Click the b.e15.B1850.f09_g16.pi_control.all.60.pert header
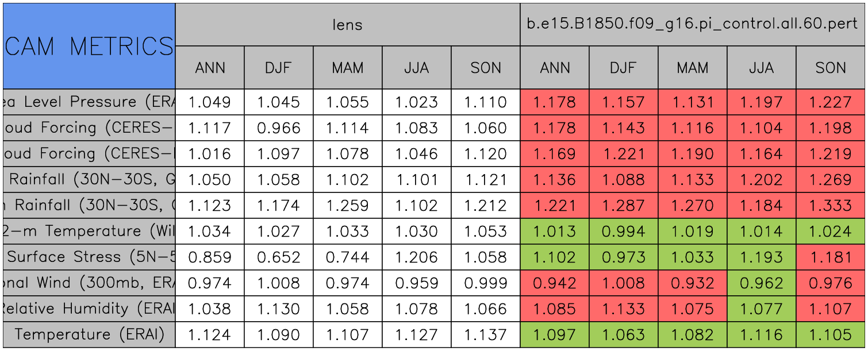 click(x=692, y=25)
